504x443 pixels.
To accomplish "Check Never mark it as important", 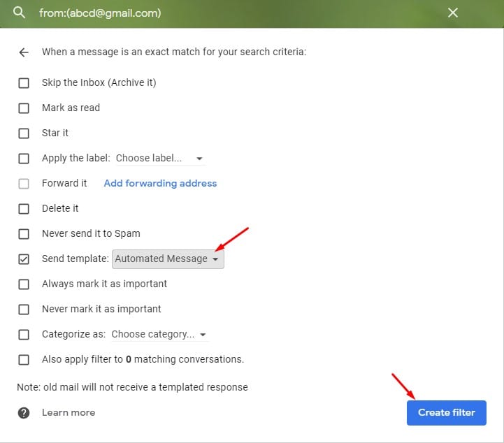I will pyautogui.click(x=24, y=309).
